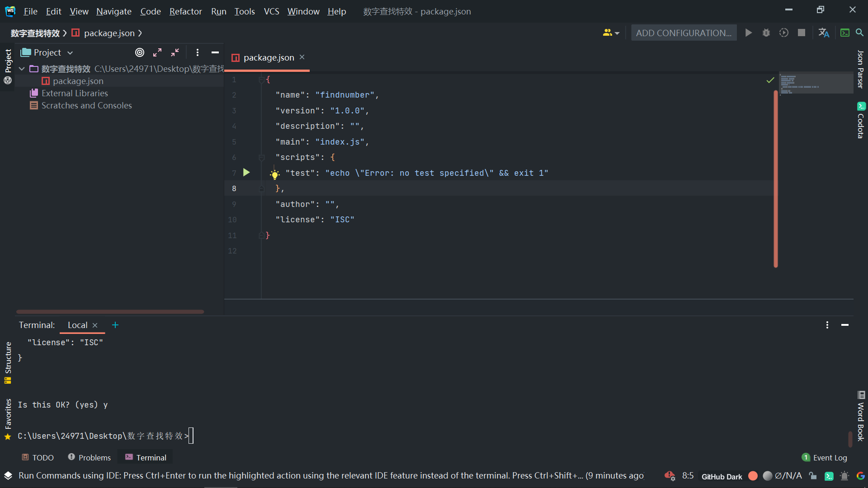
Task: Toggle the Favorites tool window side tab
Action: 8,414
